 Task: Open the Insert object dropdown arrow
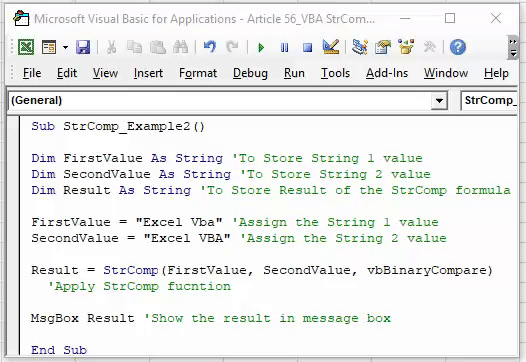pyautogui.click(x=65, y=47)
